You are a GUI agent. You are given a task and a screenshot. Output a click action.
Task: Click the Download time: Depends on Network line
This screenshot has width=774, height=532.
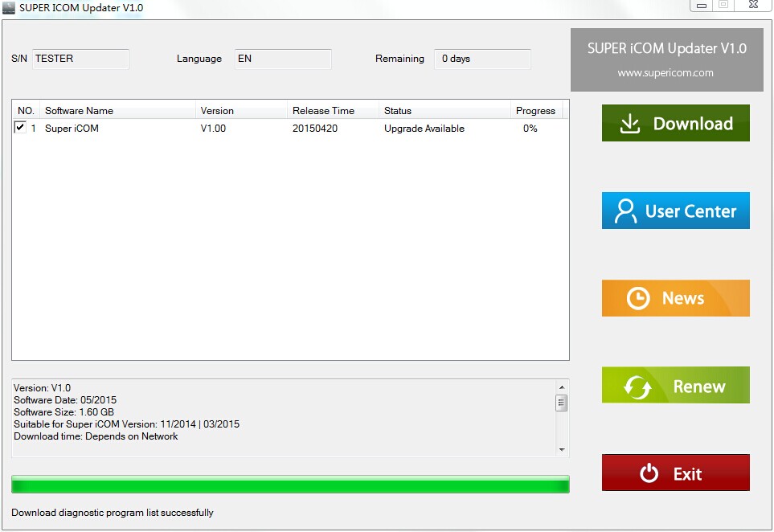96,436
